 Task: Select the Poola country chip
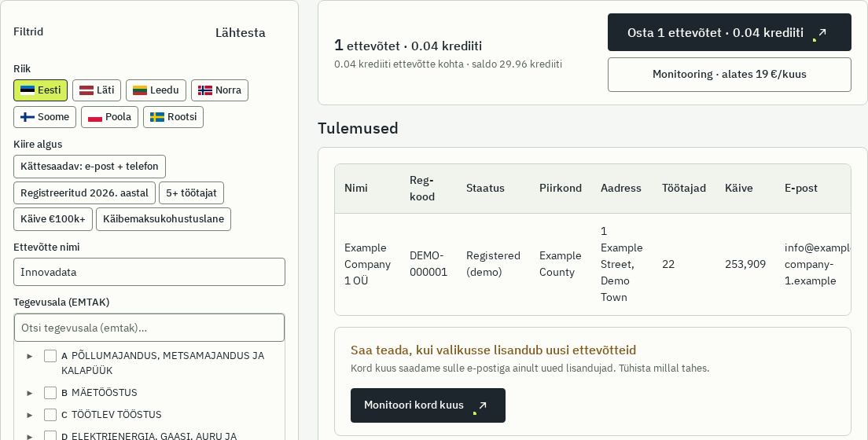(x=109, y=117)
